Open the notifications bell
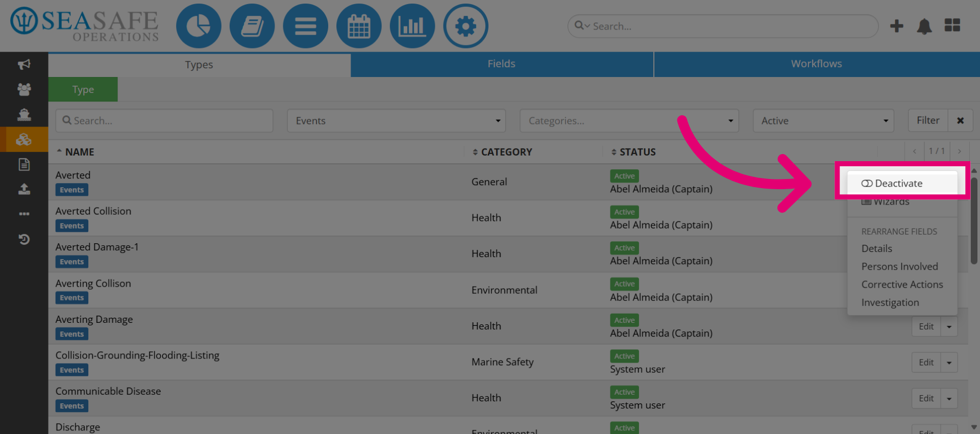Image resolution: width=980 pixels, height=434 pixels. click(x=924, y=26)
